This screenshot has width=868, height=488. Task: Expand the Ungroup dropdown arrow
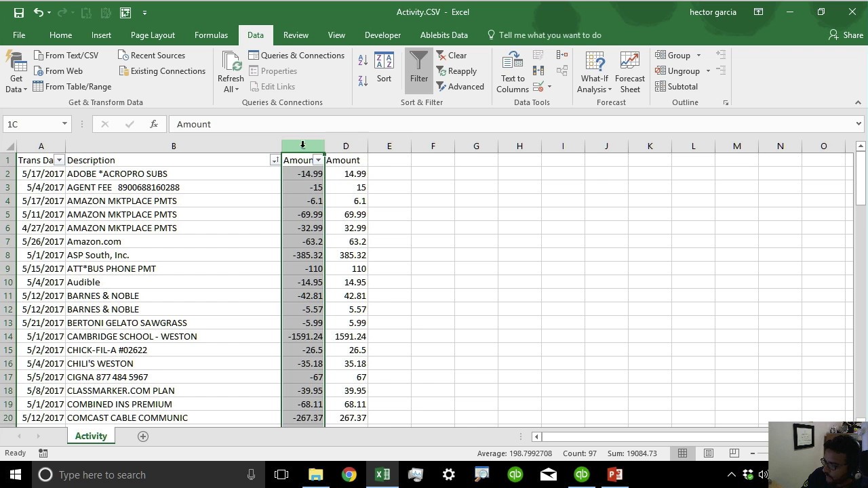pyautogui.click(x=708, y=71)
